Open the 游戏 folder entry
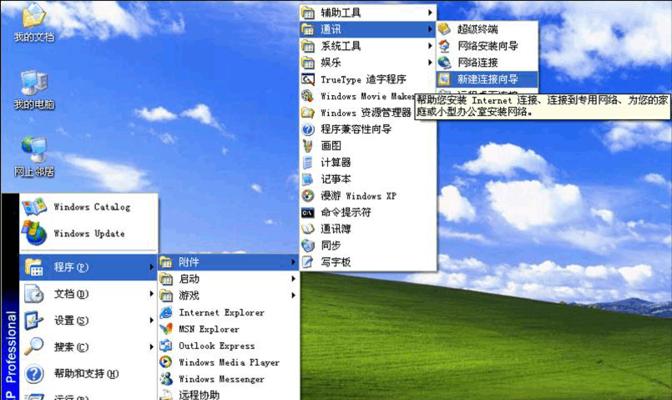This screenshot has width=672, height=400. [x=228, y=295]
